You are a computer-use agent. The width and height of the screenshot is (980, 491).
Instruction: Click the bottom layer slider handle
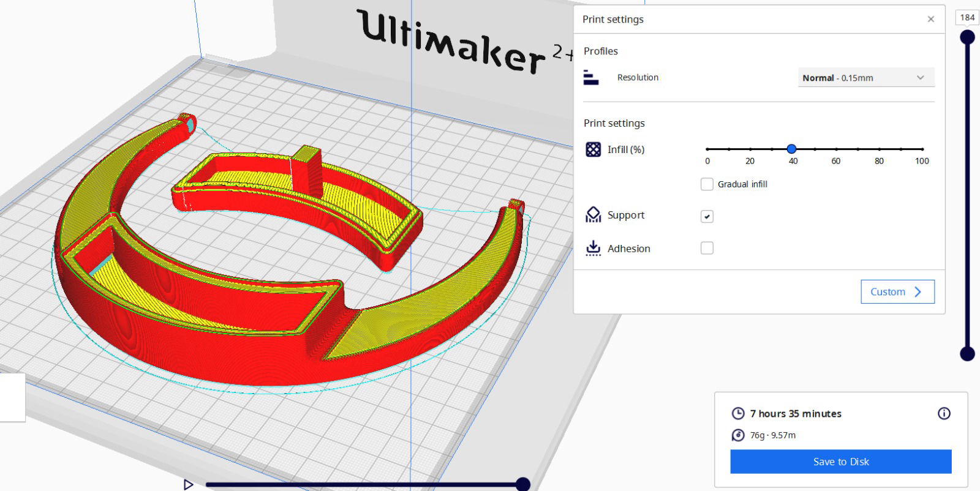pyautogui.click(x=967, y=353)
